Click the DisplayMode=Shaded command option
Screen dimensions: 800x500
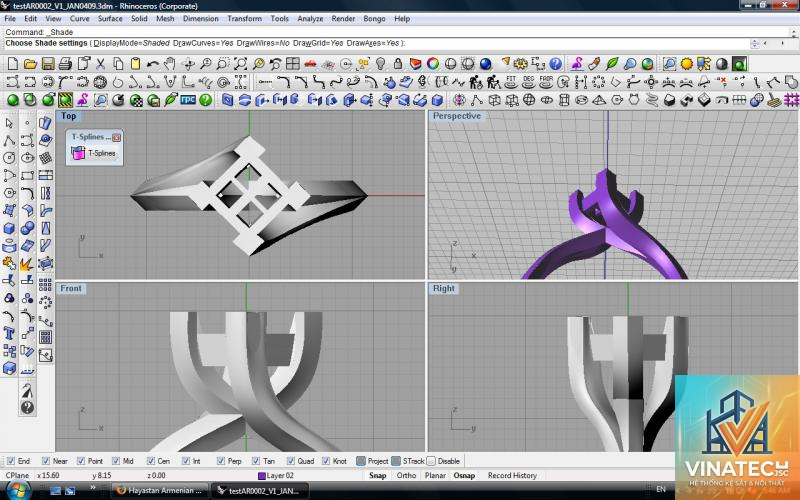pos(132,43)
